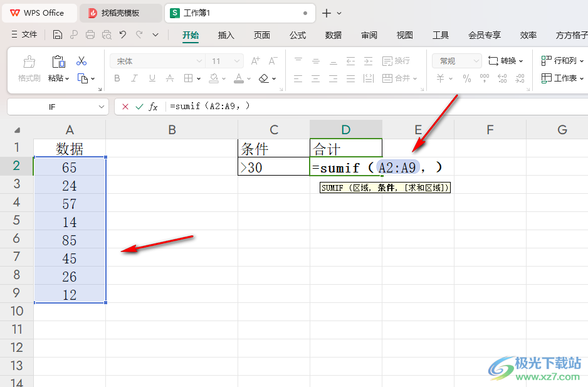588x387 pixels.
Task: Open the 文件 File menu
Action: pyautogui.click(x=24, y=35)
